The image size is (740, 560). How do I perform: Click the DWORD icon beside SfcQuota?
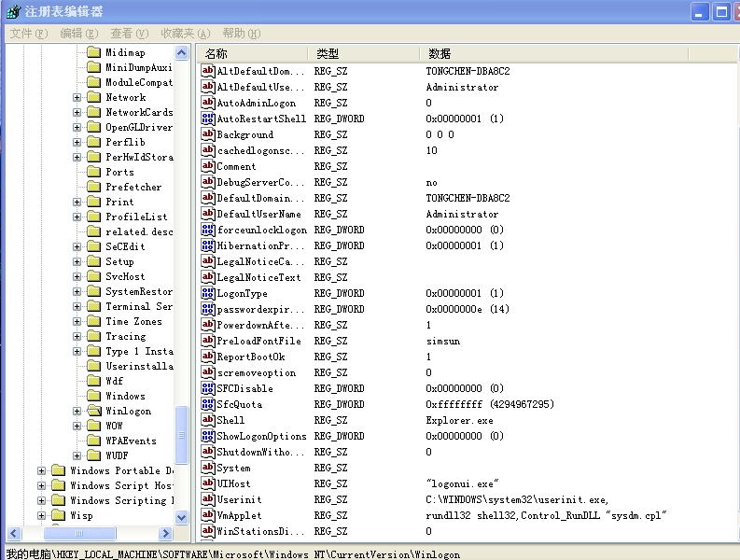pos(208,404)
